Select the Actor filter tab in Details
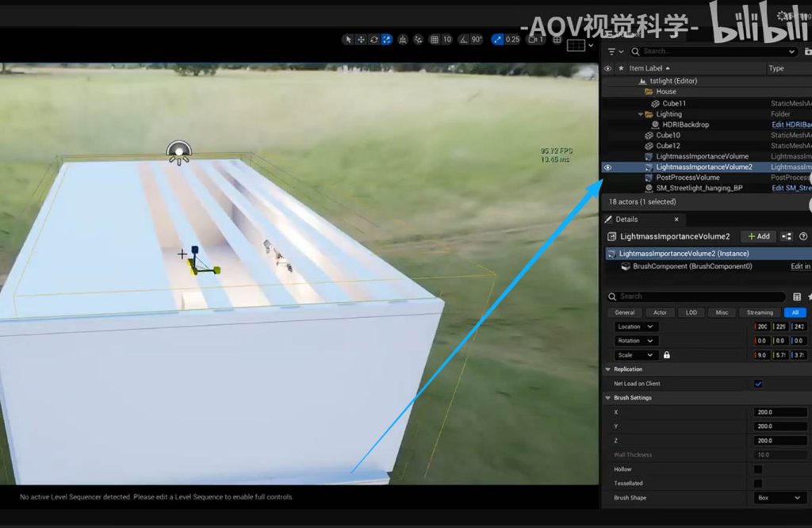812x528 pixels. [x=660, y=312]
